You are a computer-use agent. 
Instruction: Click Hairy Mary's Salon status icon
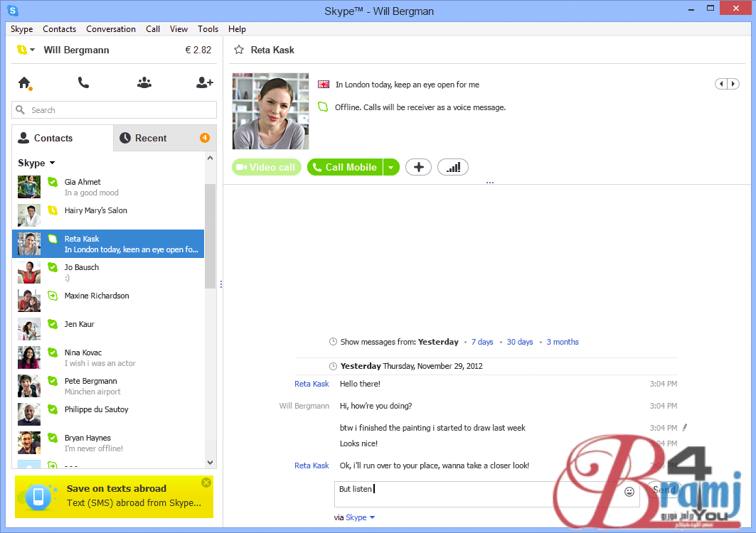point(53,210)
